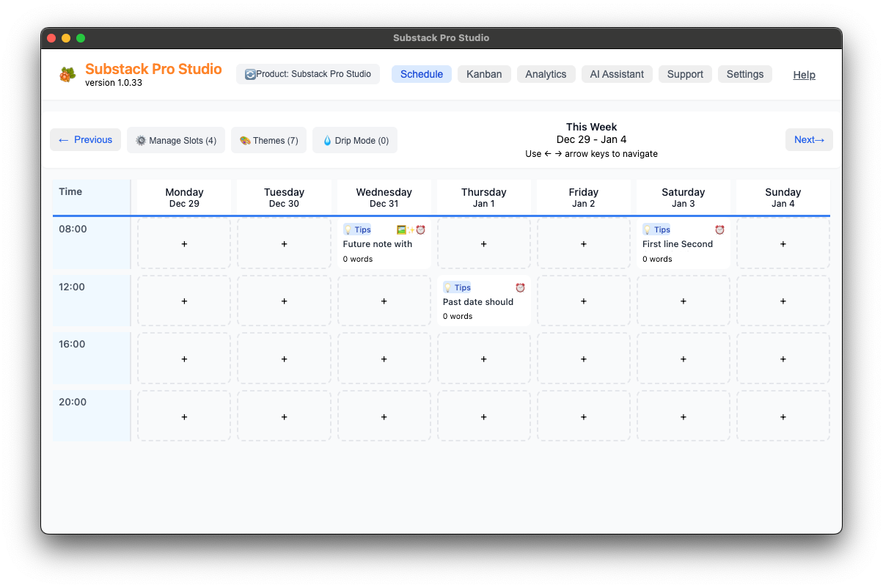The height and width of the screenshot is (588, 883).
Task: Add a note Wednesday at 20:00
Action: pyautogui.click(x=384, y=416)
